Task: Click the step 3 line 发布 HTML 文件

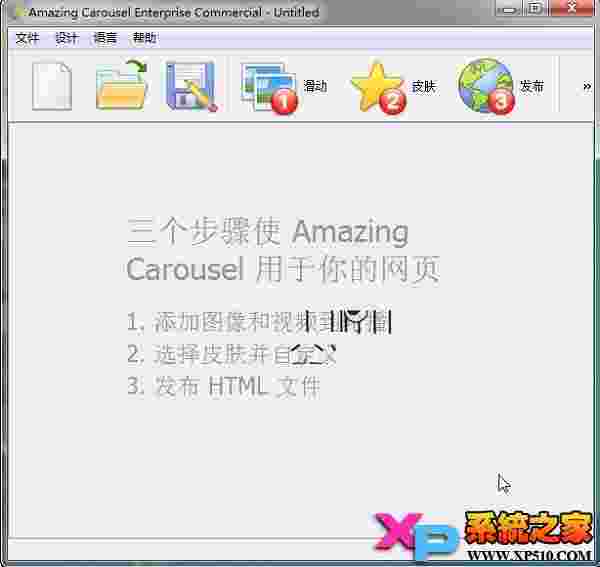Action: (x=223, y=386)
